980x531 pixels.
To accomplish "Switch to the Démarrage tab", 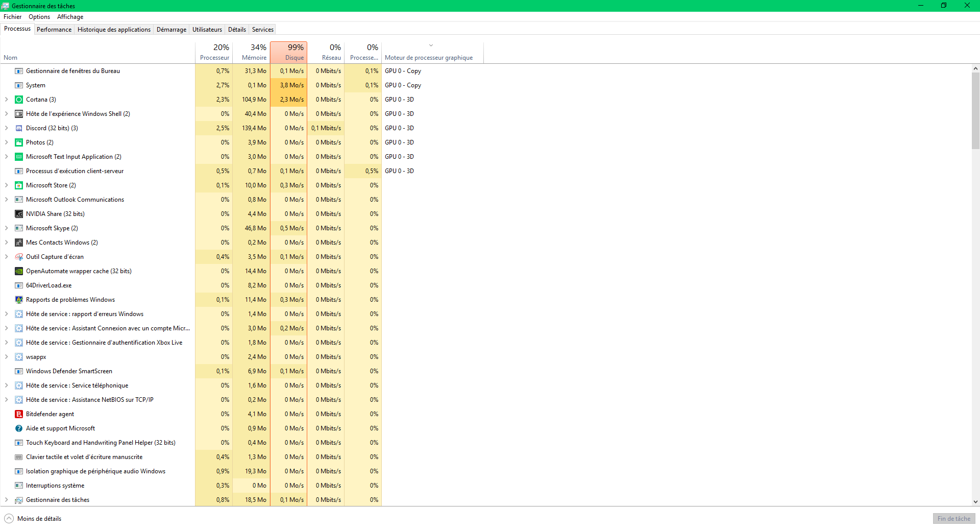I will (x=171, y=30).
